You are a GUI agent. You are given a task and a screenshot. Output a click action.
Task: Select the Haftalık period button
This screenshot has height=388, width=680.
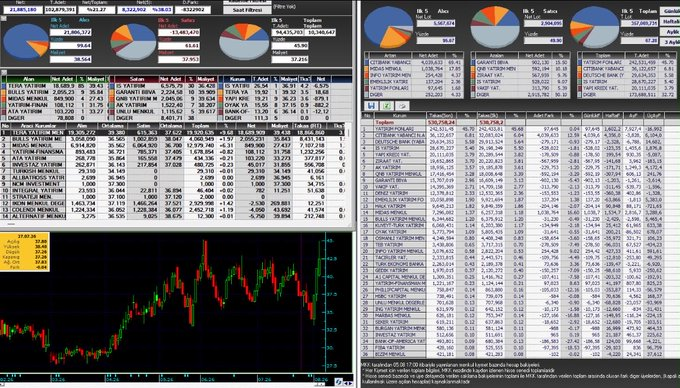point(670,21)
